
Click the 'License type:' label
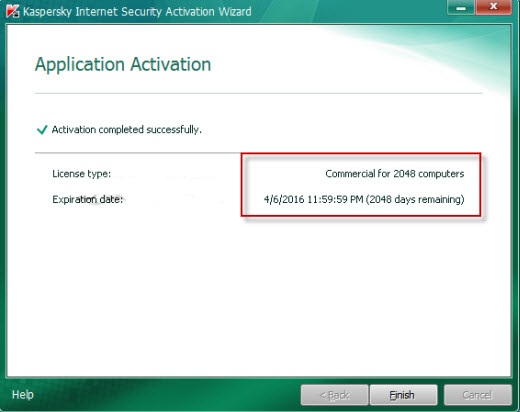point(82,174)
